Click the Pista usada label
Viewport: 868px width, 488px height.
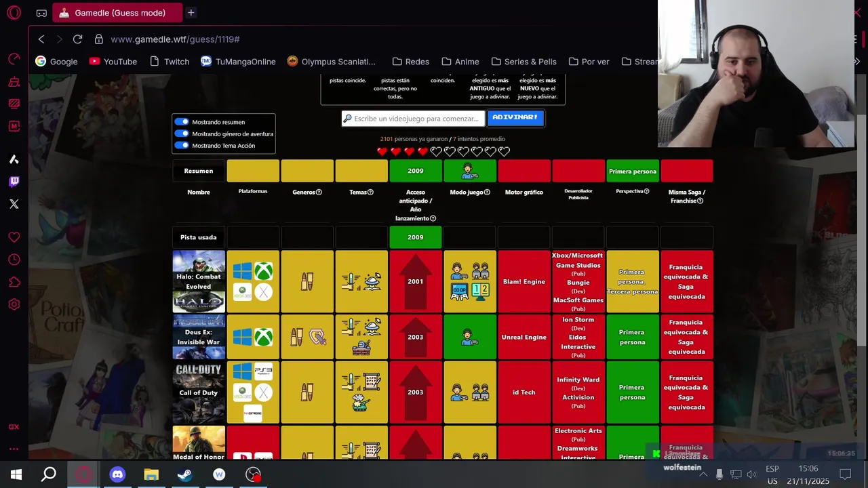click(199, 237)
